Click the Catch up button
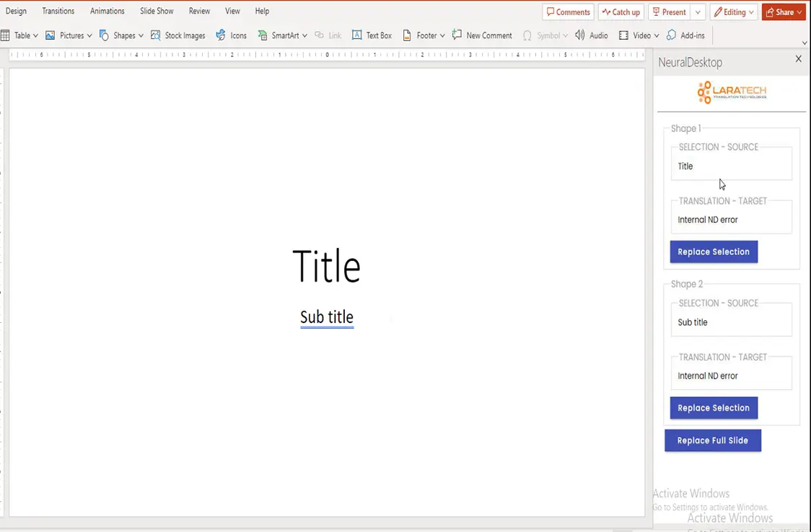 click(621, 12)
